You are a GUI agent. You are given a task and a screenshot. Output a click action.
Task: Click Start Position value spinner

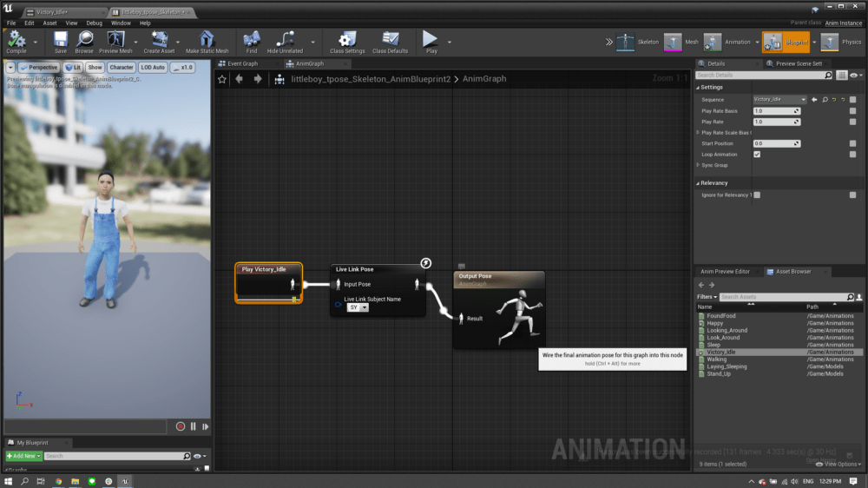777,143
